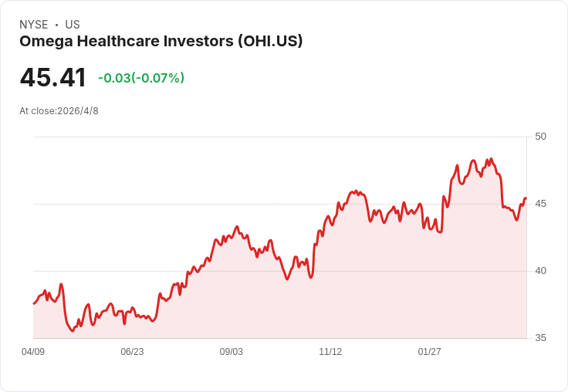The width and height of the screenshot is (568, 392).
Task: Click the lowest dip of the price line
Action: [73, 331]
